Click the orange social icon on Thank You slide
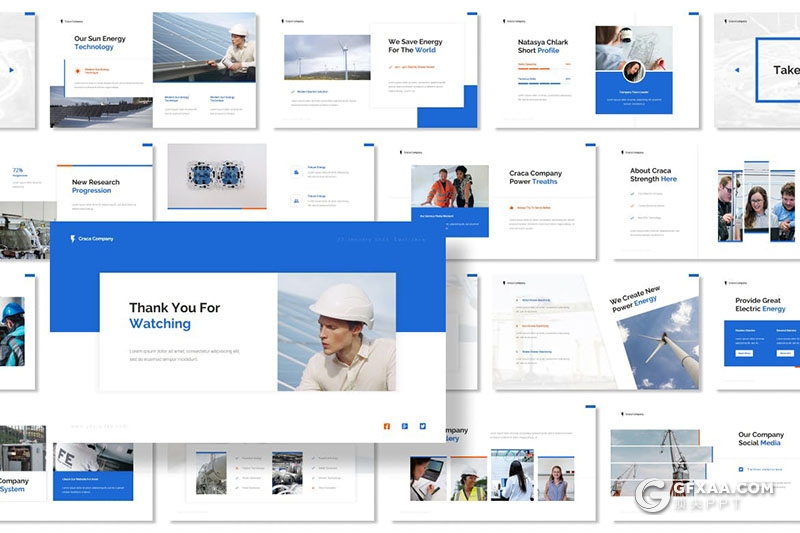 click(387, 426)
